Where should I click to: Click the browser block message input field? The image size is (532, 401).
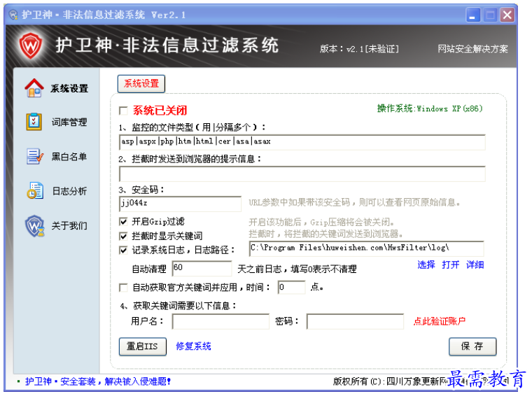pos(302,174)
